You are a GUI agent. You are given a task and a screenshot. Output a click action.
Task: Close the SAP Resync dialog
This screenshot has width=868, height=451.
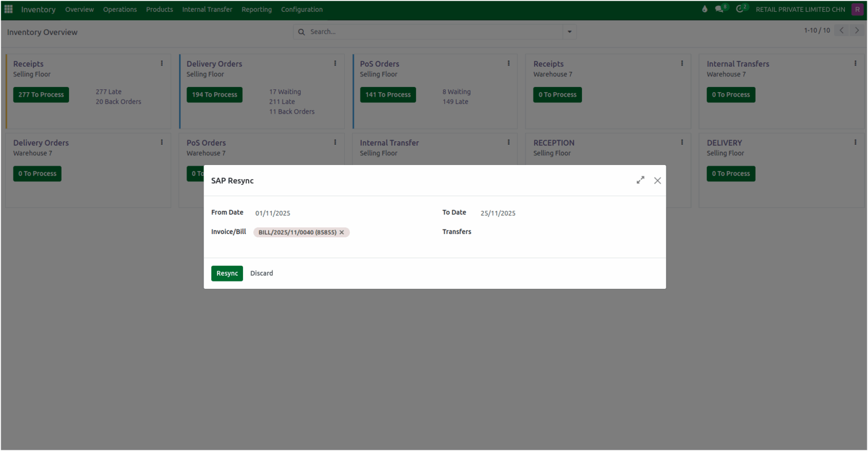(657, 180)
